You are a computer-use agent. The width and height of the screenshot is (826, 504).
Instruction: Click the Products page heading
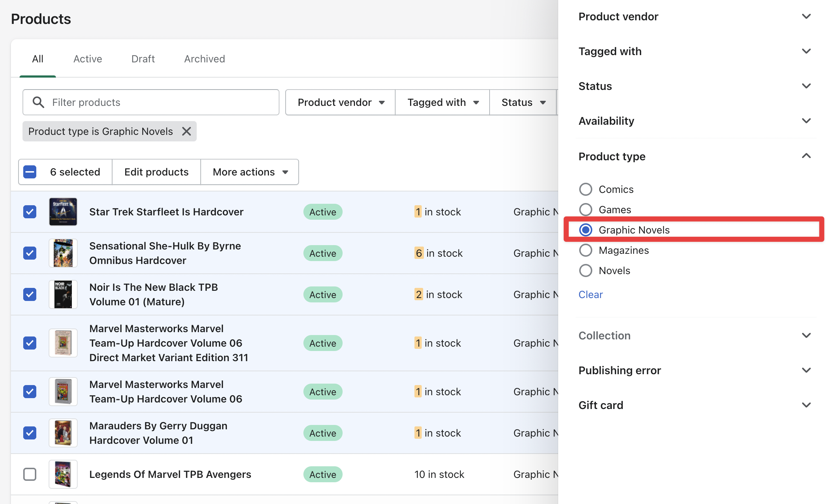click(41, 19)
